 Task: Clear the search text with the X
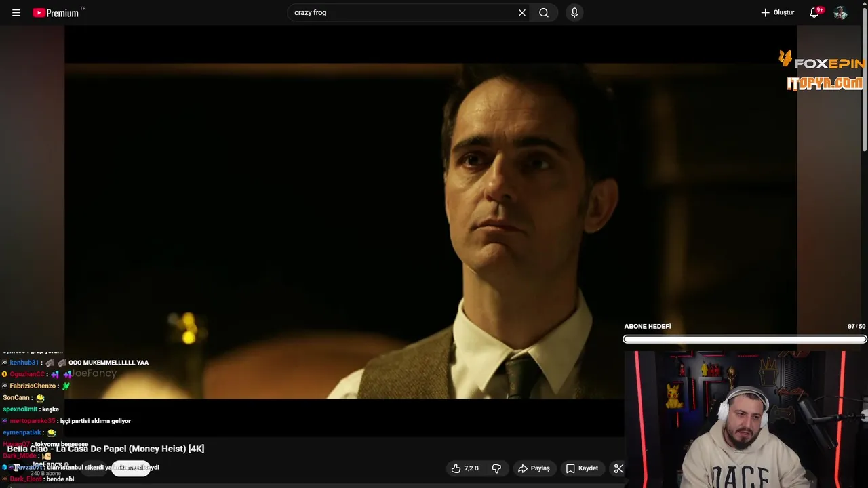click(522, 12)
